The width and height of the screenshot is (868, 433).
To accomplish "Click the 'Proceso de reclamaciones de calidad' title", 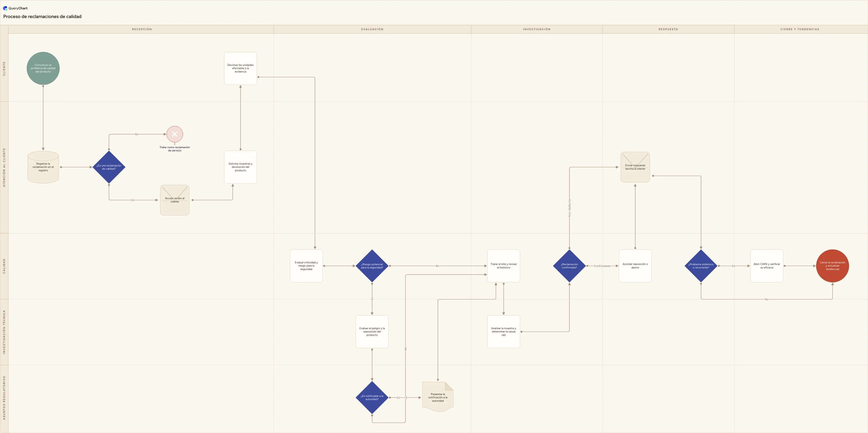I will point(42,16).
